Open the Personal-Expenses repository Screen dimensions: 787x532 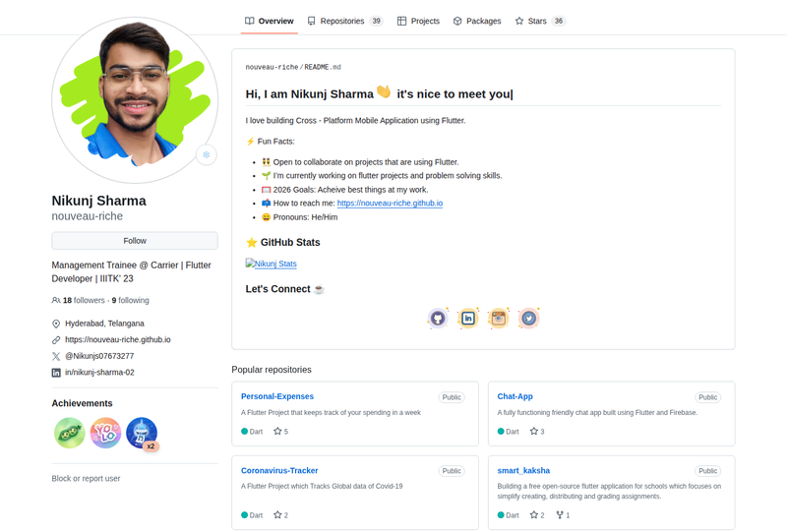(x=277, y=396)
